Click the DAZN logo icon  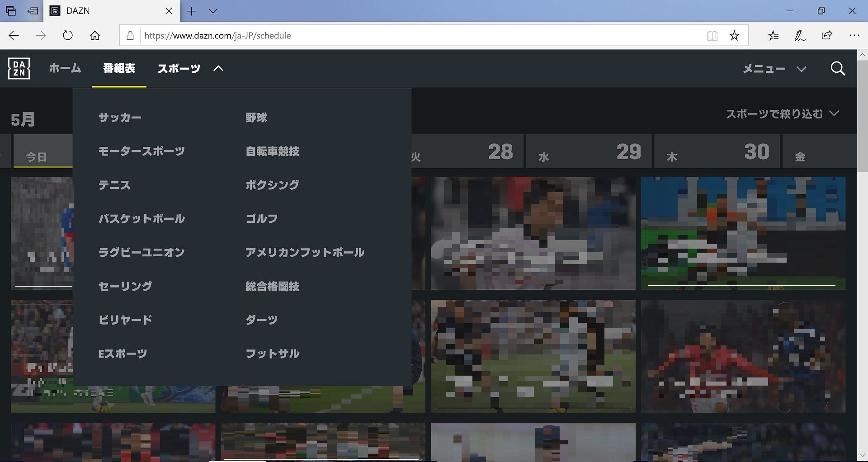coord(19,68)
